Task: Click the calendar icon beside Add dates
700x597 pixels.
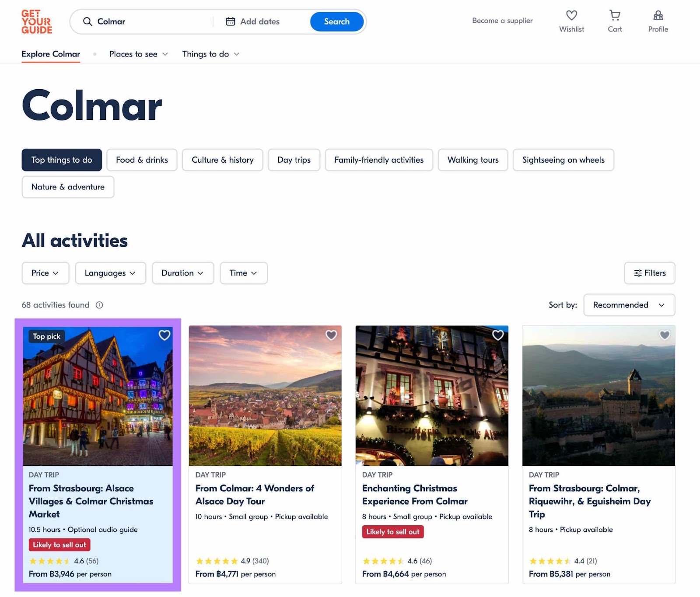Action: pos(231,21)
